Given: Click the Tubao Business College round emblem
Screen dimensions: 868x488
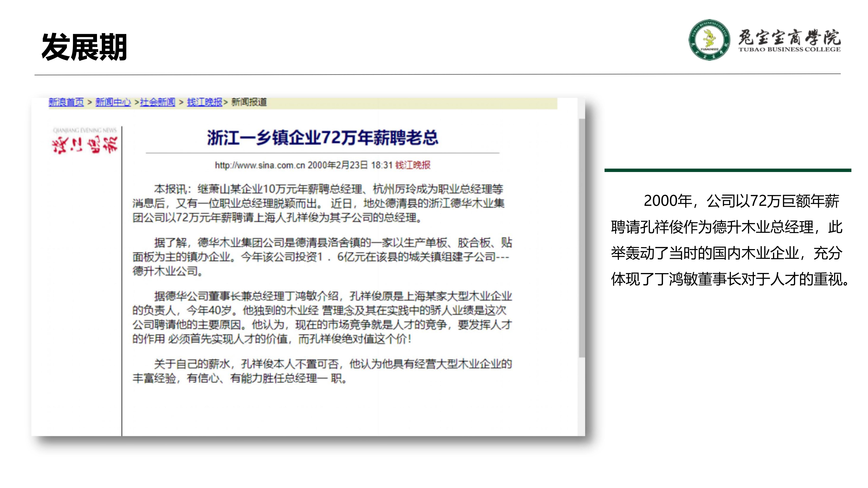Looking at the screenshot, I should (709, 40).
